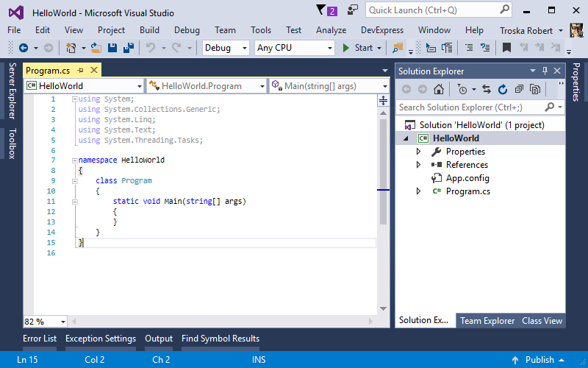Open the Analyze menu
The height and width of the screenshot is (368, 588).
(331, 30)
